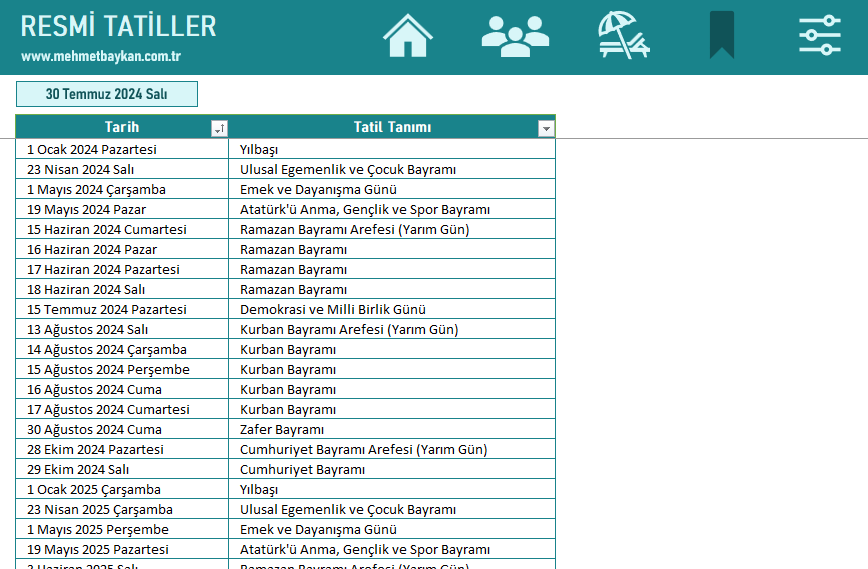The height and width of the screenshot is (569, 868).
Task: Select Ulusal Egemenlik cell for 23 Nisan 2025
Action: (392, 508)
